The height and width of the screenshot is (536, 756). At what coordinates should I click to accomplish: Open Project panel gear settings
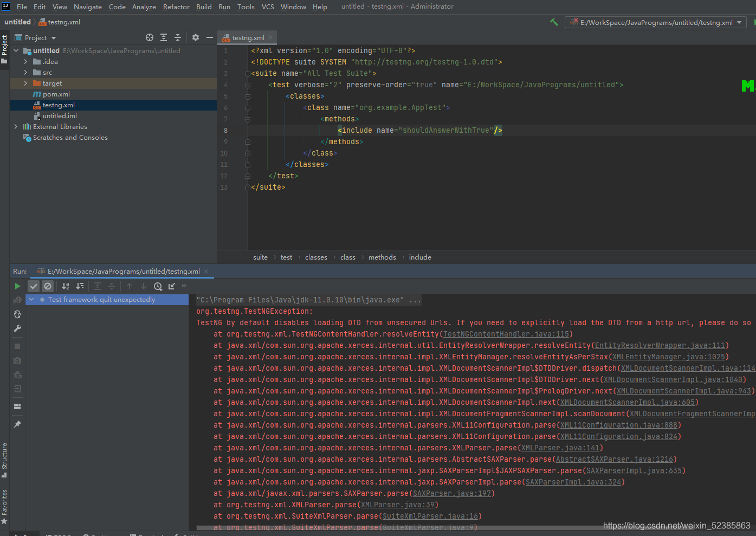pyautogui.click(x=196, y=37)
